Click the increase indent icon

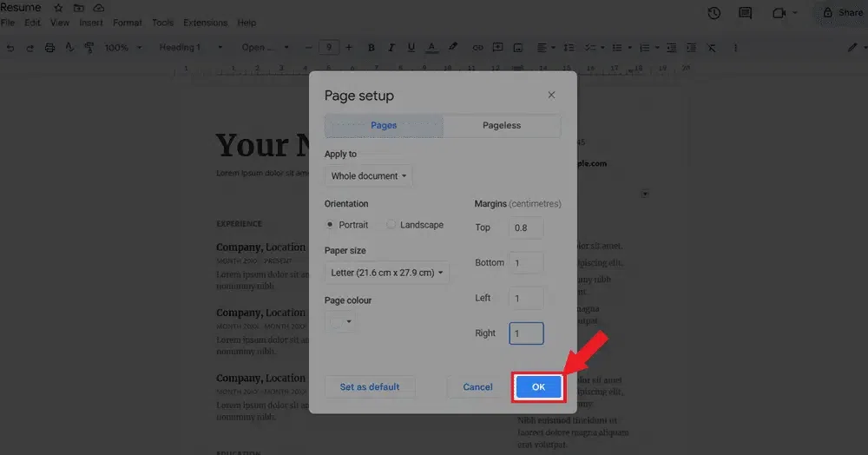(x=691, y=48)
